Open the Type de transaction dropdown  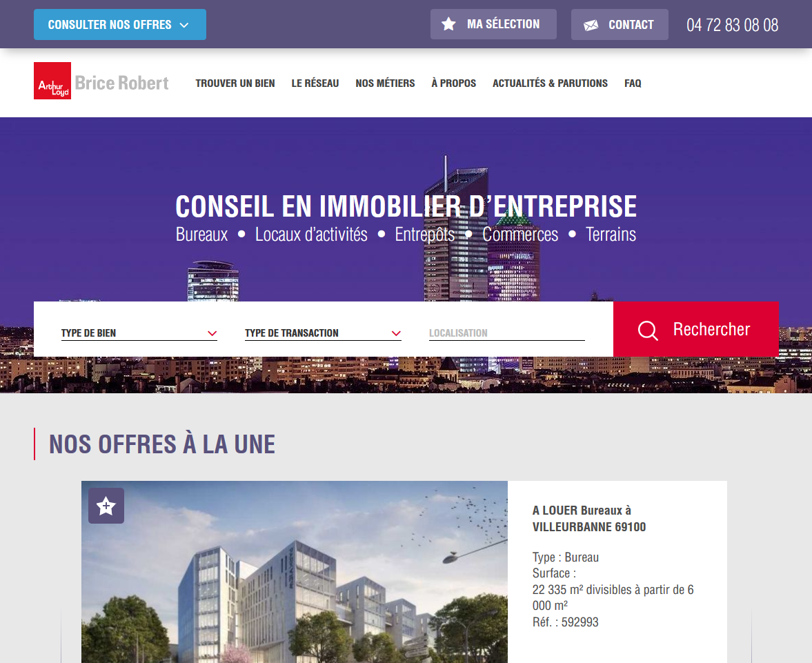tap(323, 333)
